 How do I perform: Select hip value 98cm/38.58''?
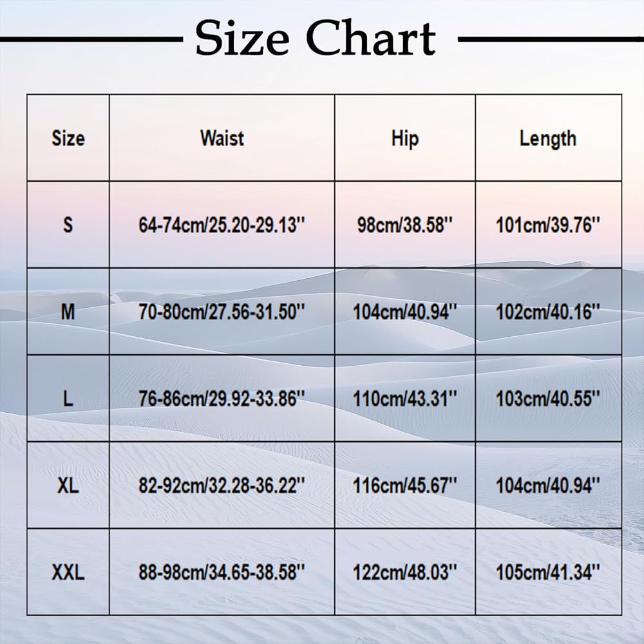(x=405, y=225)
